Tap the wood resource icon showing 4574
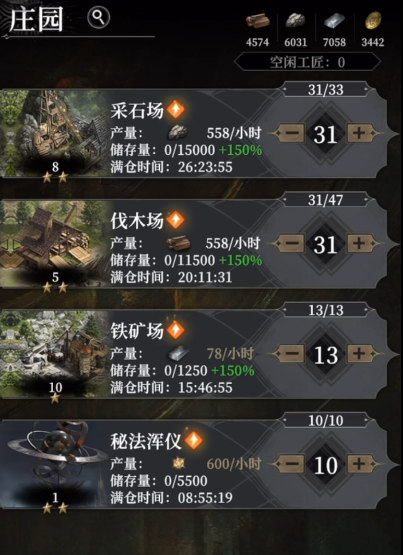 257,22
